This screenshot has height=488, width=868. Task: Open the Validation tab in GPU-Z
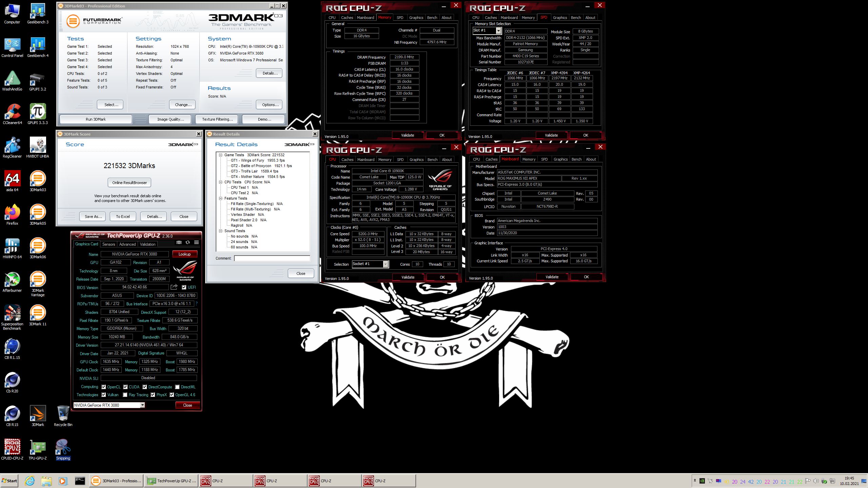pyautogui.click(x=147, y=244)
